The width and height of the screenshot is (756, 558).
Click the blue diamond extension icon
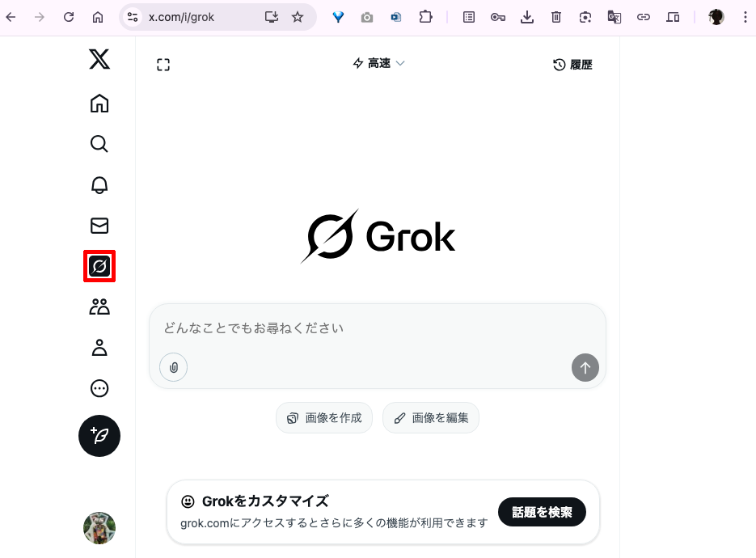[x=339, y=17]
